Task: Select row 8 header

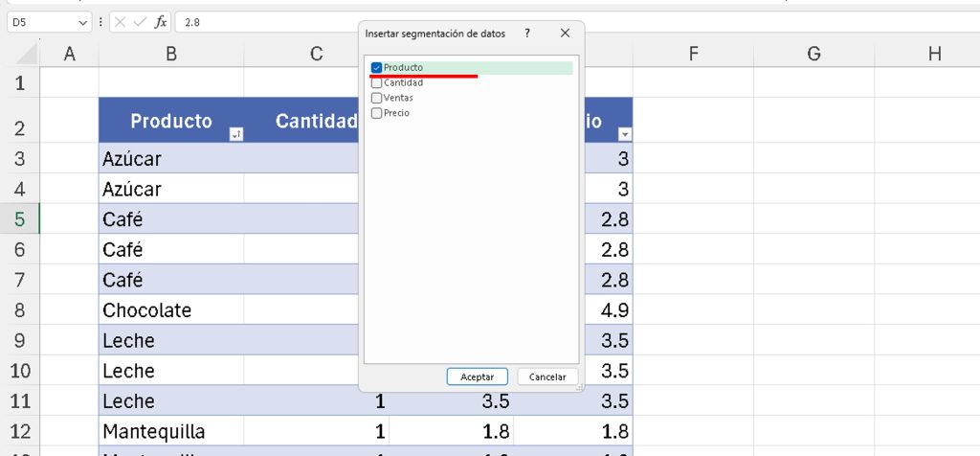Action: (x=20, y=310)
